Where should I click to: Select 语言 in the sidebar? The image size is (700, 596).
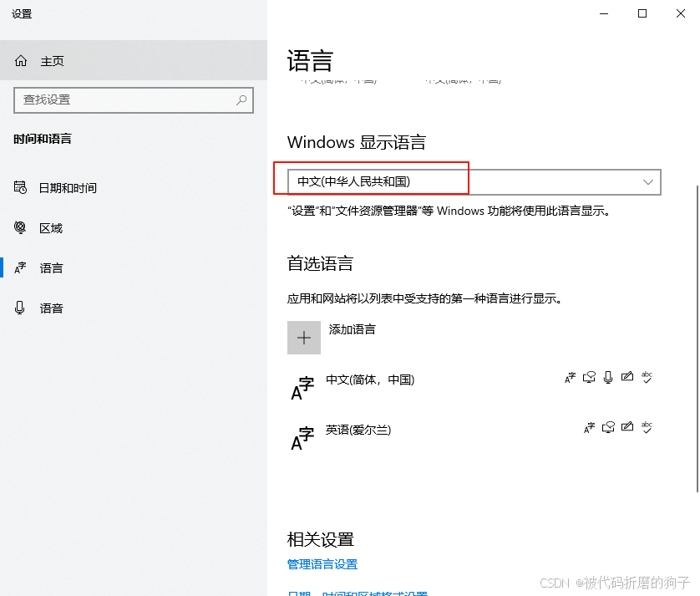(x=134, y=268)
